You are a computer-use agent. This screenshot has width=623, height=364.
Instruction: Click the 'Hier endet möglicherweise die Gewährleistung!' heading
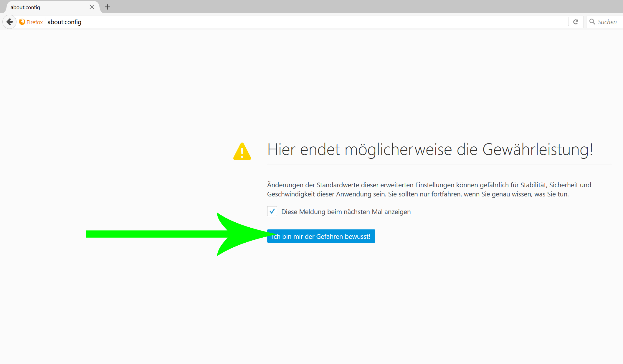pyautogui.click(x=430, y=149)
